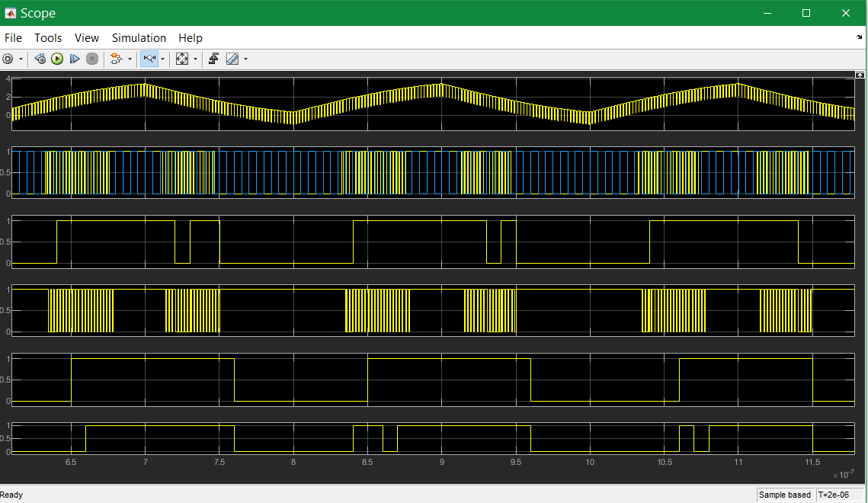Click the greyed Stop simulation button
The width and height of the screenshot is (868, 503).
point(92,59)
